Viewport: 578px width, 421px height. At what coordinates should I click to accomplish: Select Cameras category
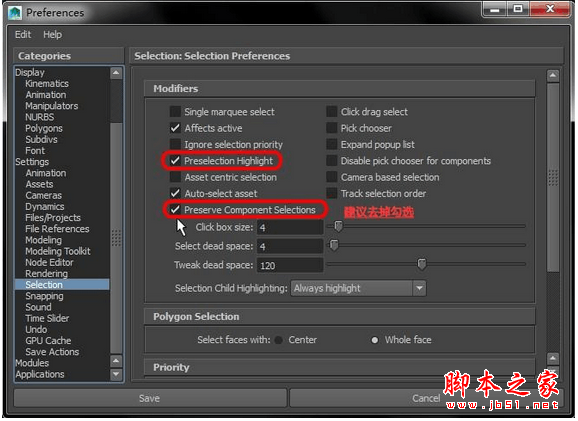click(x=43, y=195)
